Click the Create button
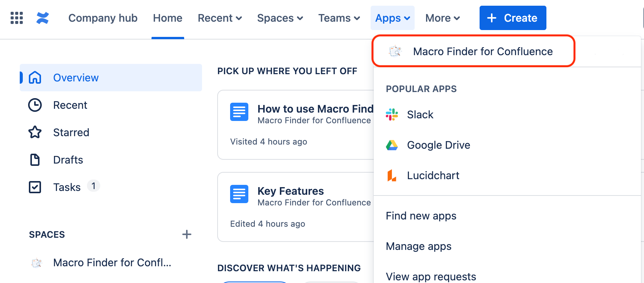The width and height of the screenshot is (644, 283). [513, 18]
